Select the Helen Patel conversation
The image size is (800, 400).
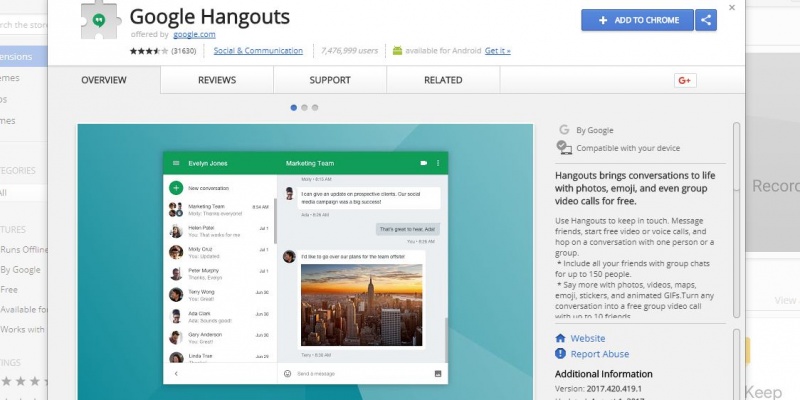pos(219,231)
